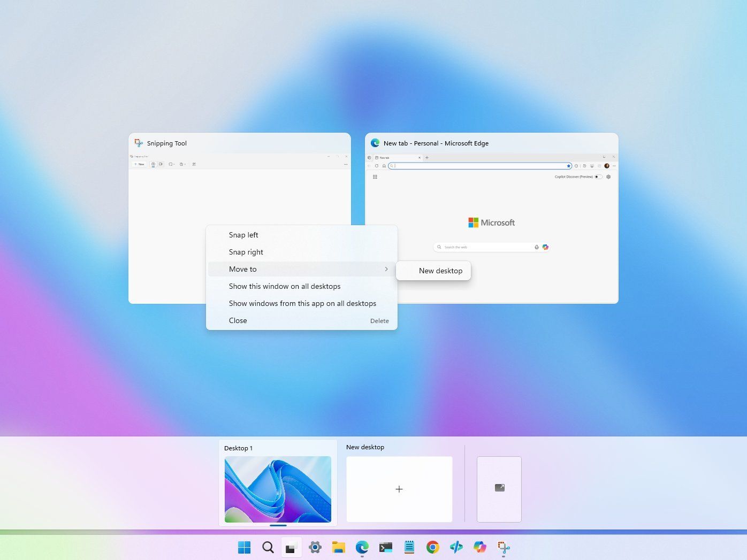
Task: Choose Snap right in context menu
Action: click(x=302, y=252)
